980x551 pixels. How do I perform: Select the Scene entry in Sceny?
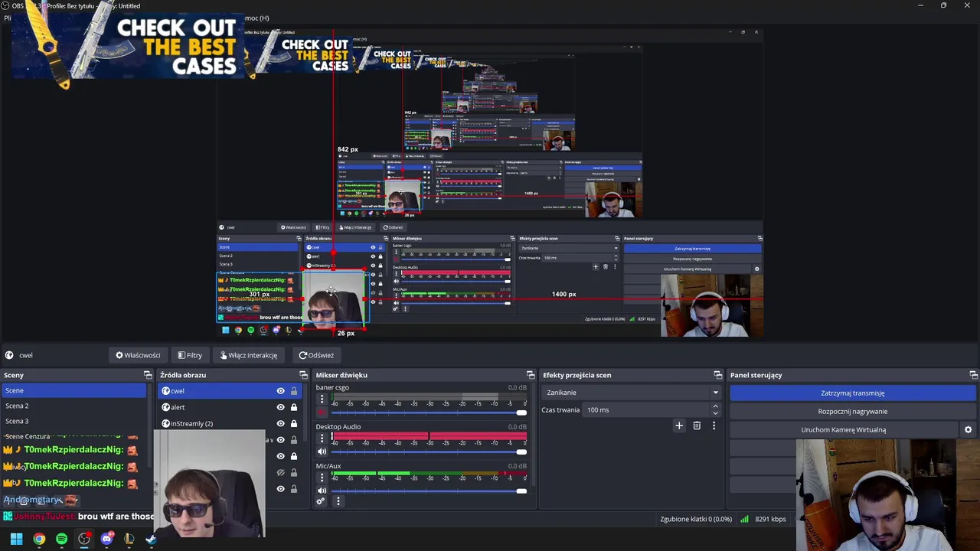[73, 390]
